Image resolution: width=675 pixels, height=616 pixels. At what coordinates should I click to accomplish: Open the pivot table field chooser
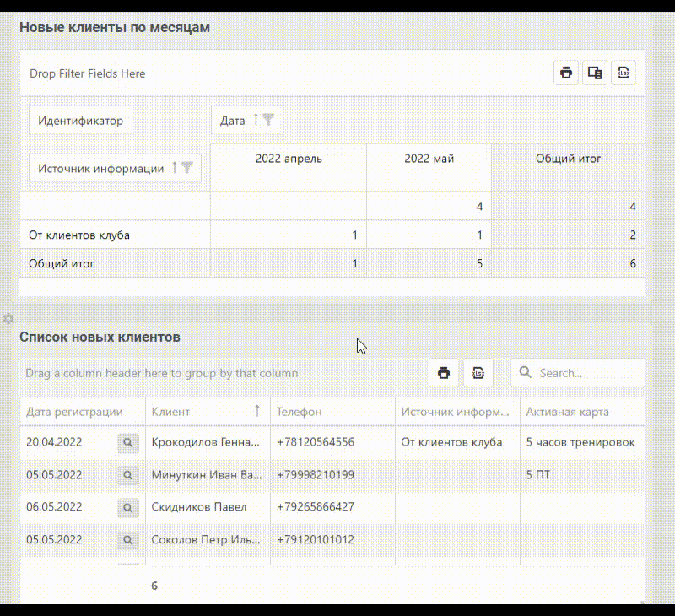click(595, 73)
